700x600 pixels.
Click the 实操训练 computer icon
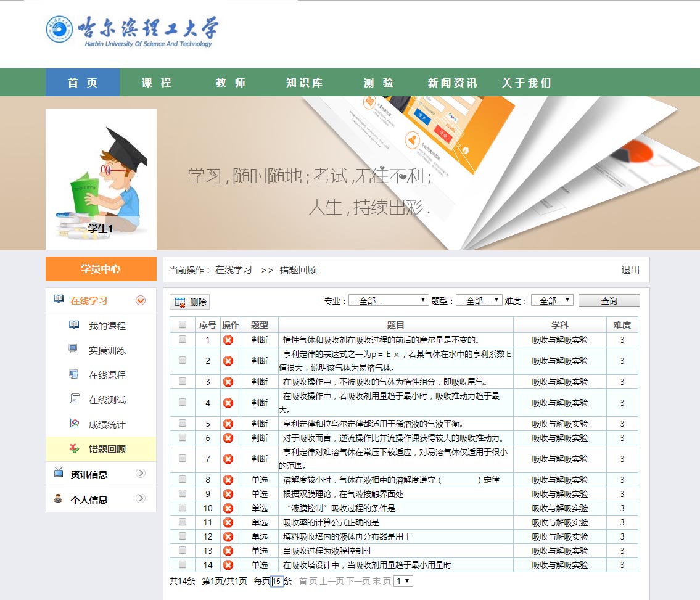tap(74, 350)
